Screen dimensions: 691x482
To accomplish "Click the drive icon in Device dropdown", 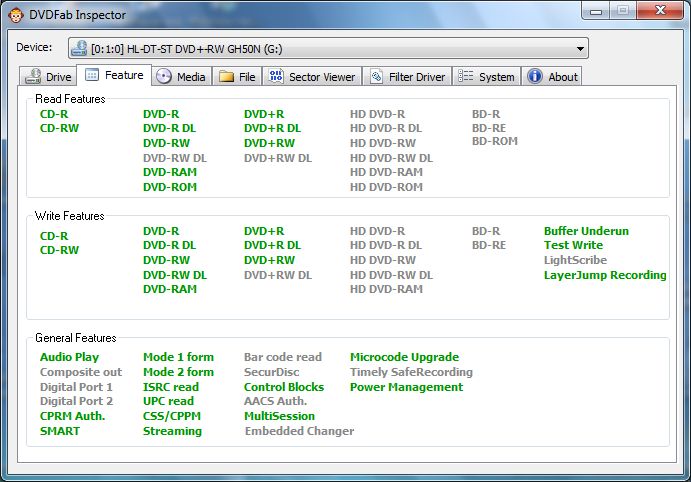I will (x=79, y=48).
